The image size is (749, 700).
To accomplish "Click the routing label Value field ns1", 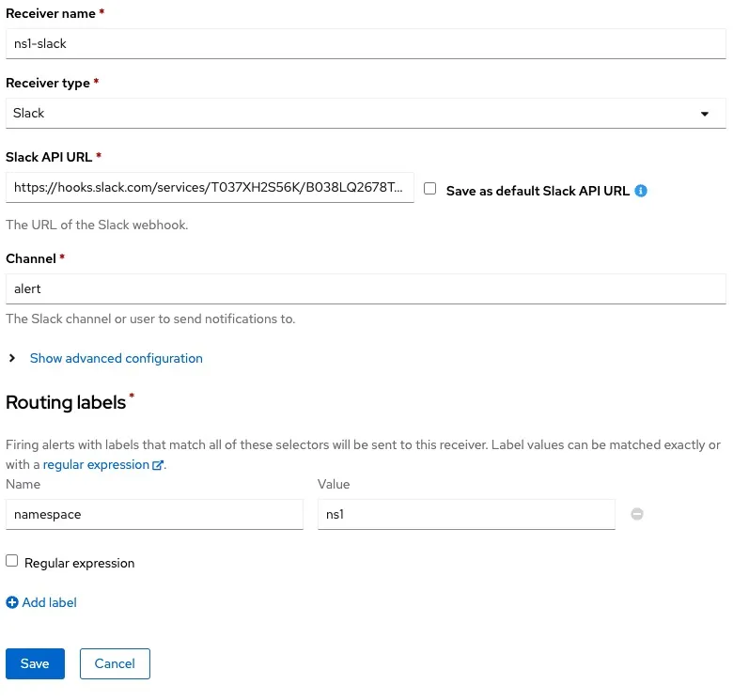I will coord(466,514).
